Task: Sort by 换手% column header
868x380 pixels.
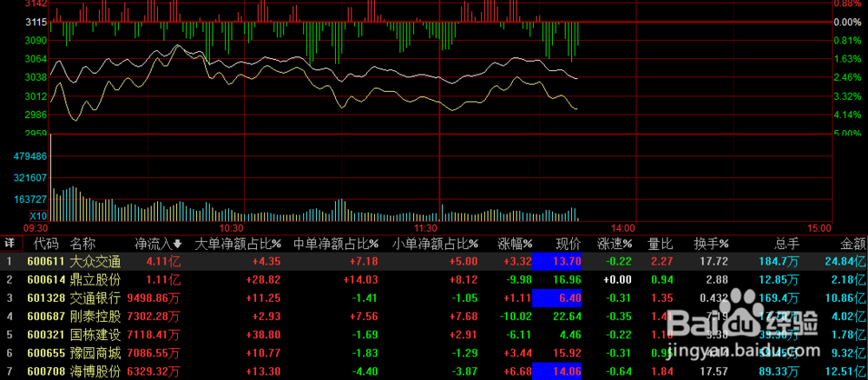Action: 712,243
